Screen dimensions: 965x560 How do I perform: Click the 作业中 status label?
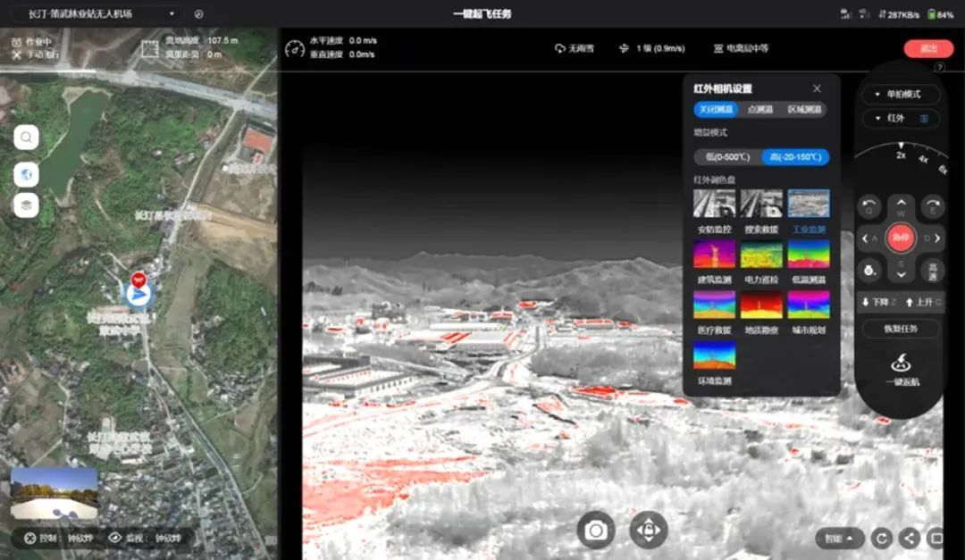point(38,42)
